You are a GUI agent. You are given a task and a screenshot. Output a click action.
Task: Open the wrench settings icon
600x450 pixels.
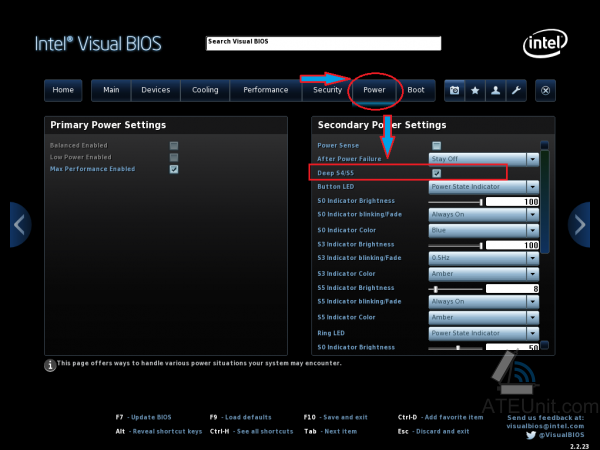[x=516, y=90]
